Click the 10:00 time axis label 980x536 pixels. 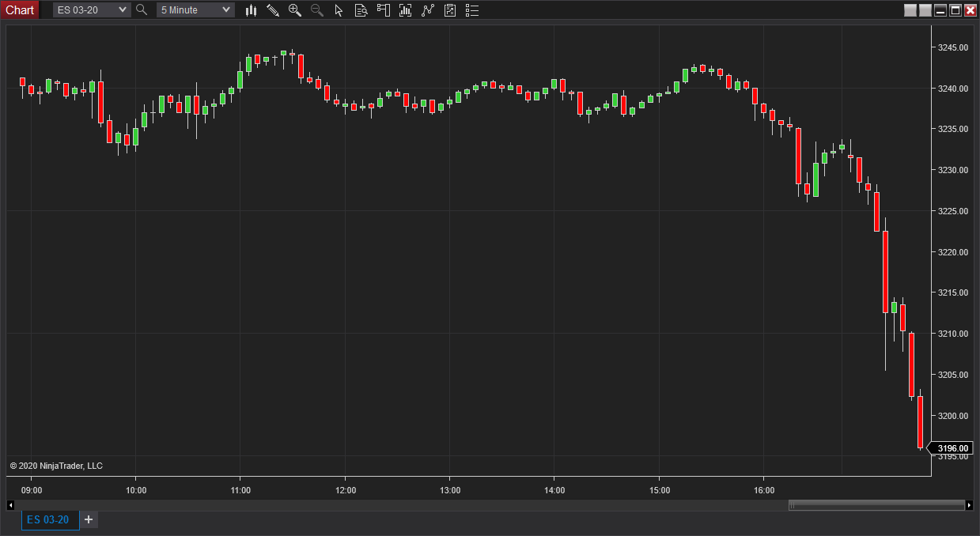pos(136,490)
